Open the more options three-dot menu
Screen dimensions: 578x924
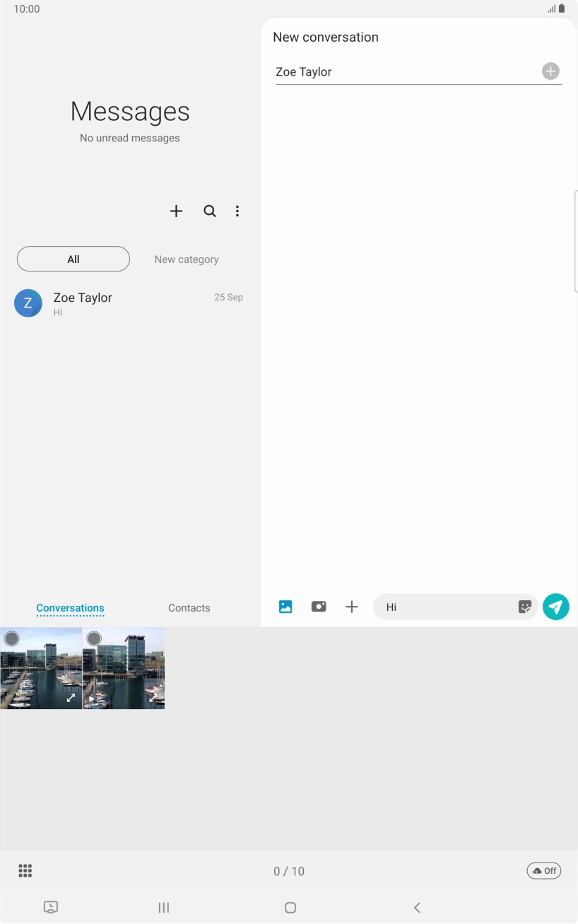[237, 211]
